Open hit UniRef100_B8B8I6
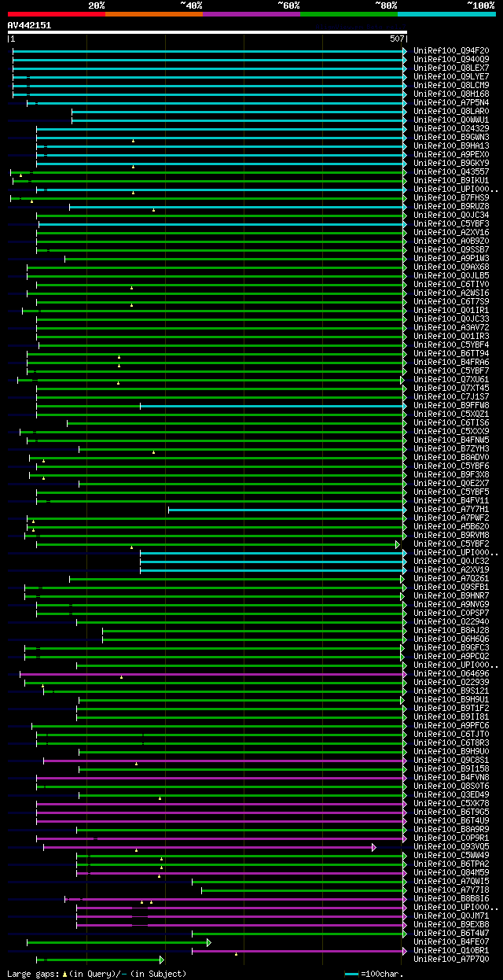 (x=450, y=899)
